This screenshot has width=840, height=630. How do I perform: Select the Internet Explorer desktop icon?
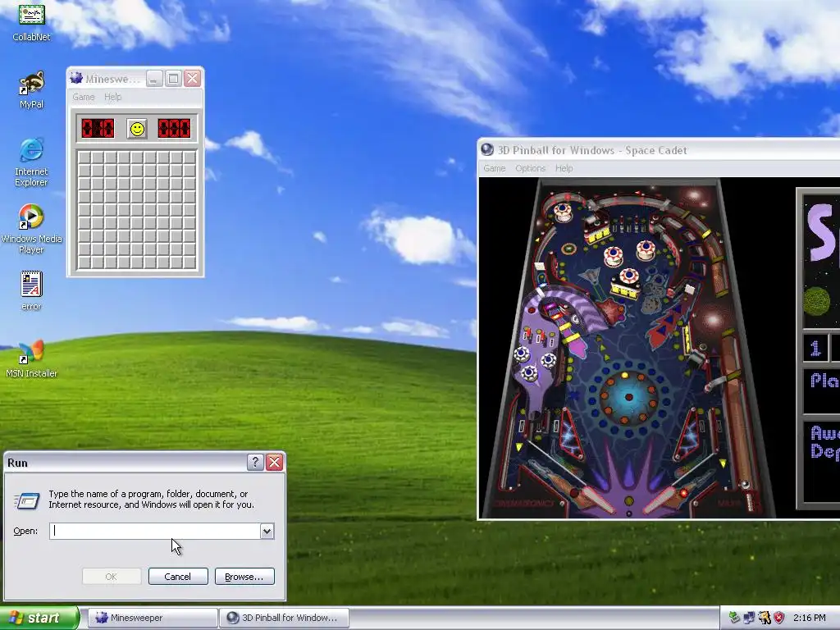point(32,162)
